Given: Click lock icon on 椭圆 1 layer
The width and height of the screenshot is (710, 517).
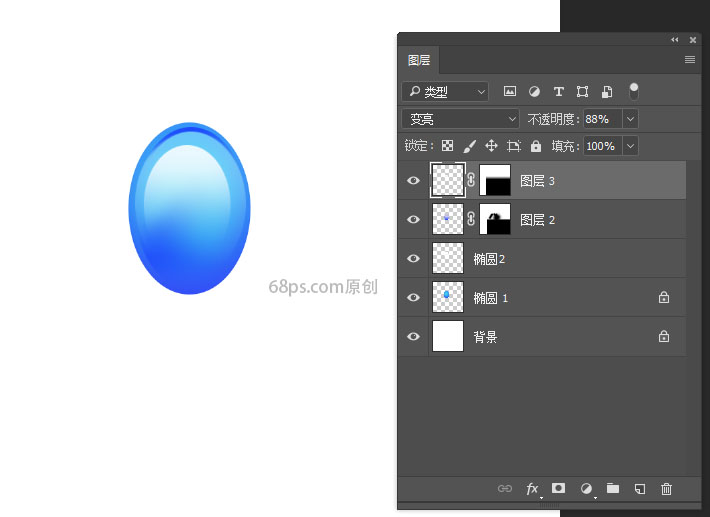Looking at the screenshot, I should pyautogui.click(x=664, y=297).
